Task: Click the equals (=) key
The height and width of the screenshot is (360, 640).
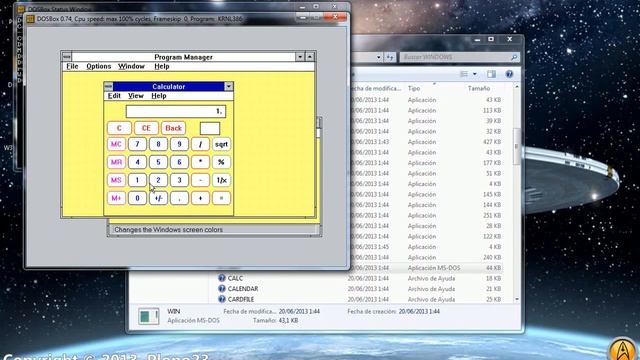Action: 221,198
